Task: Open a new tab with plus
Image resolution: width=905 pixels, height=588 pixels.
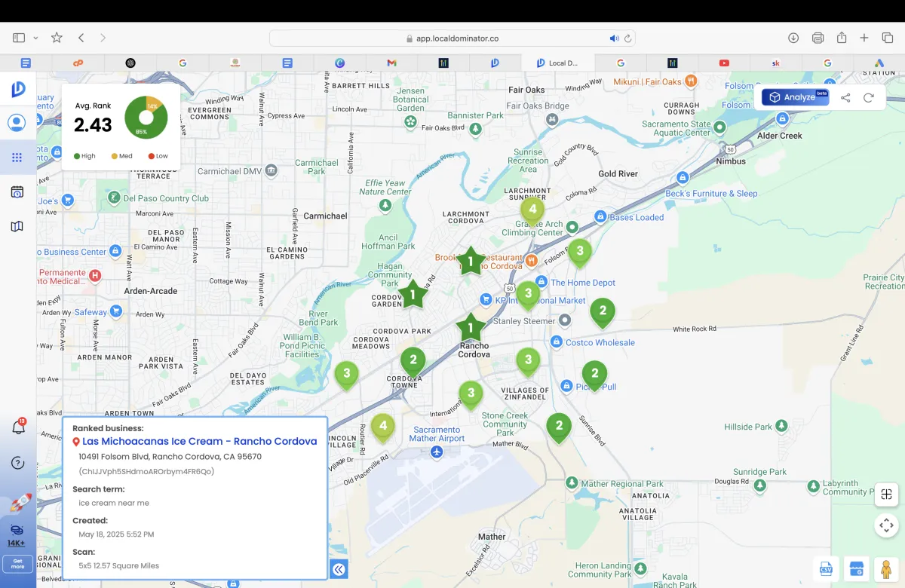Action: 864,38
